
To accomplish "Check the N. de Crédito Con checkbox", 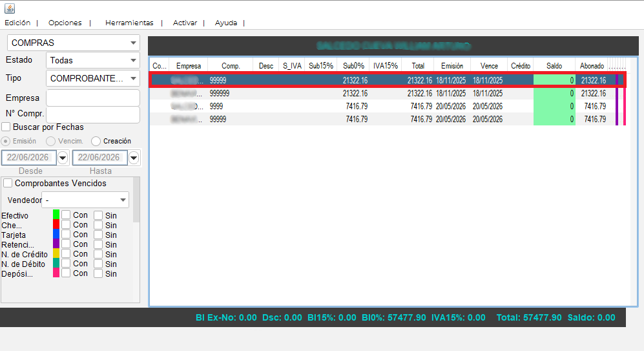I will pyautogui.click(x=66, y=254).
